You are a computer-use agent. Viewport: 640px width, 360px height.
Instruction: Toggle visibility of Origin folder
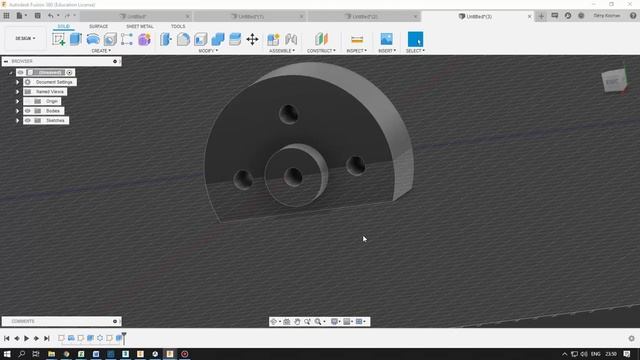click(28, 101)
